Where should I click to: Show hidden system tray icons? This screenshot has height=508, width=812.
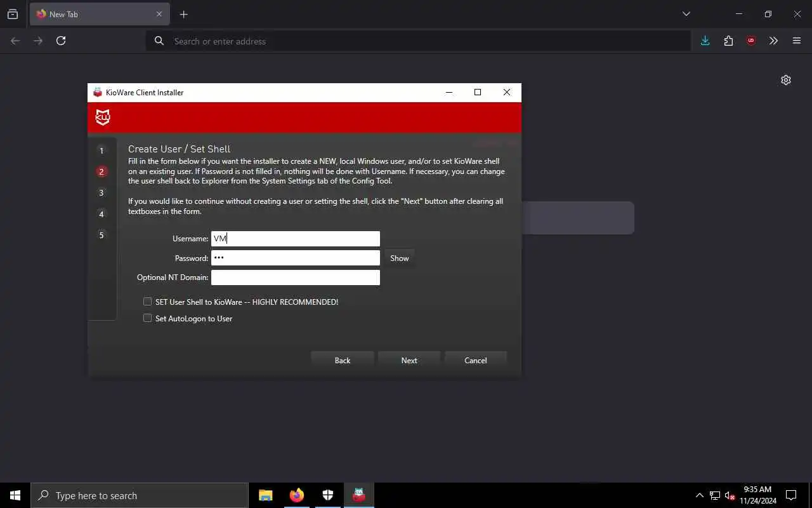(700, 495)
